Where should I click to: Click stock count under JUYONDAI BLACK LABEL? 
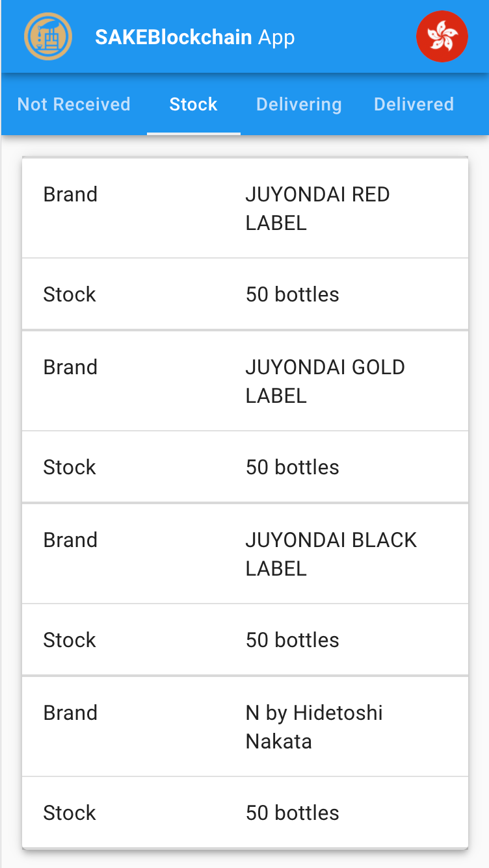(293, 640)
